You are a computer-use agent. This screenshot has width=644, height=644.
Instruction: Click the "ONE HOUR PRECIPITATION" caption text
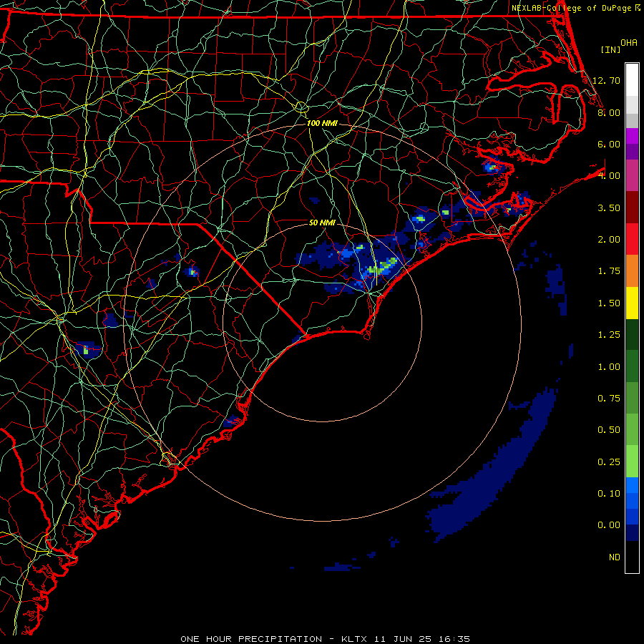[251, 639]
